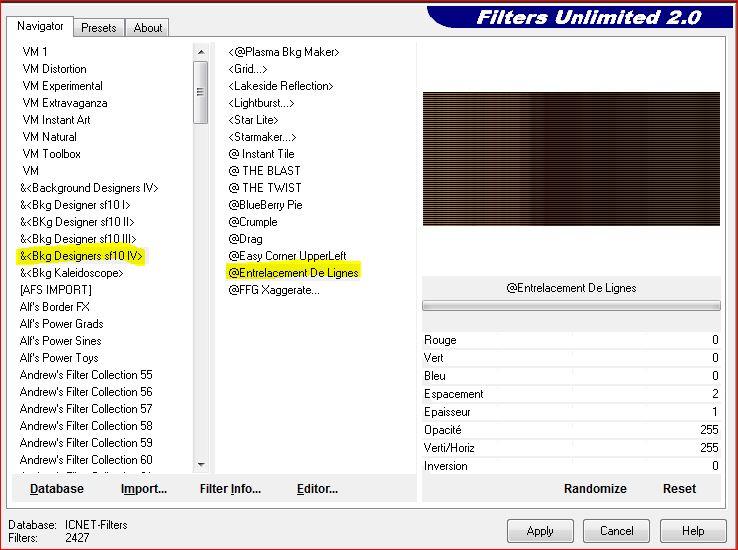Choose <Lakeside Reflection> filter
This screenshot has width=738, height=550.
281,86
